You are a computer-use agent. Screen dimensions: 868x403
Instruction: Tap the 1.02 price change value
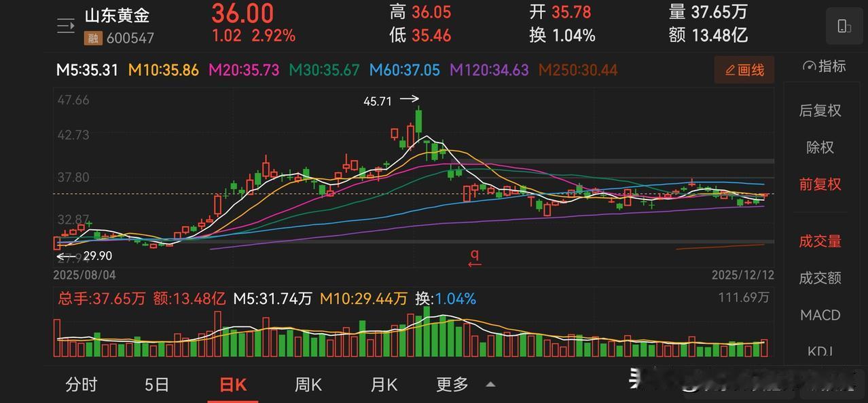226,36
